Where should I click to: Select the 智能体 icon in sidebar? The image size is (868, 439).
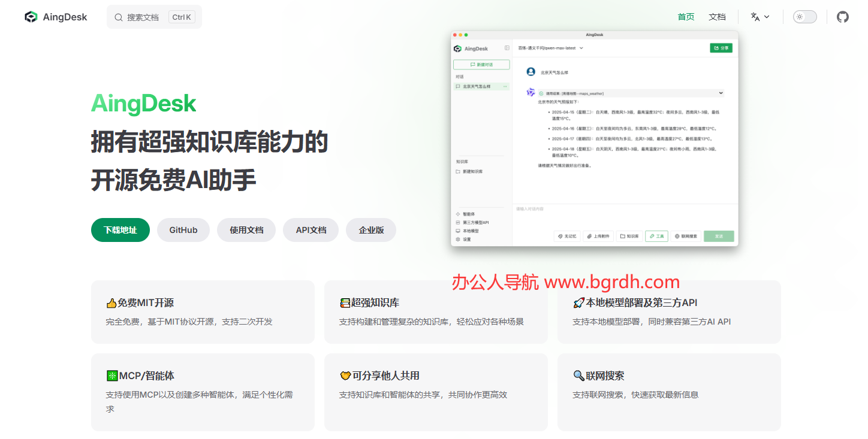[x=459, y=214]
